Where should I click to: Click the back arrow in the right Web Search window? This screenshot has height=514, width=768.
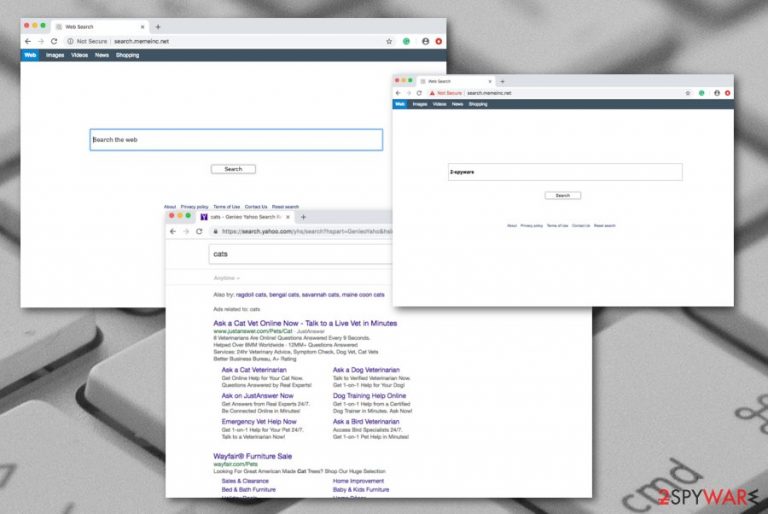[398, 93]
